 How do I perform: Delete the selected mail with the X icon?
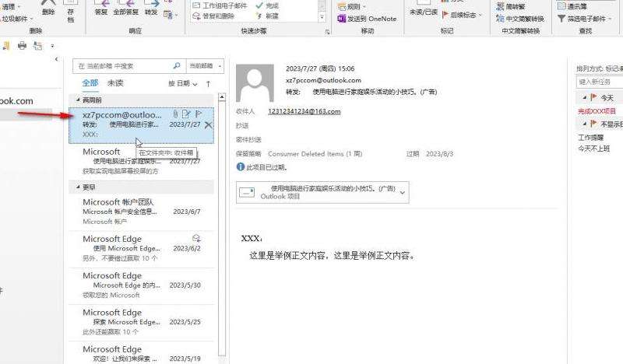click(208, 125)
